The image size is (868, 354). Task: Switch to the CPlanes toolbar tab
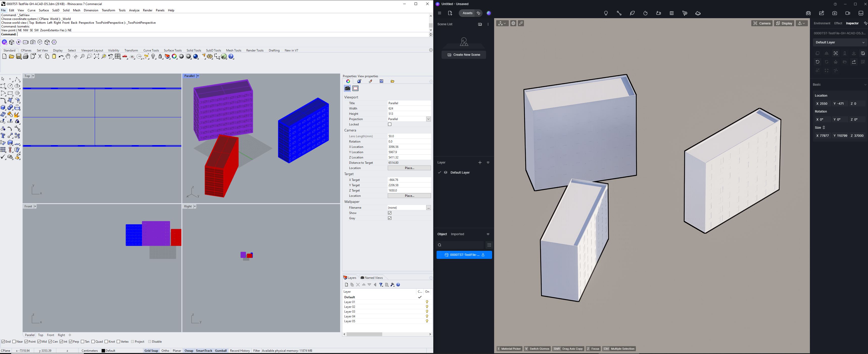(x=26, y=50)
